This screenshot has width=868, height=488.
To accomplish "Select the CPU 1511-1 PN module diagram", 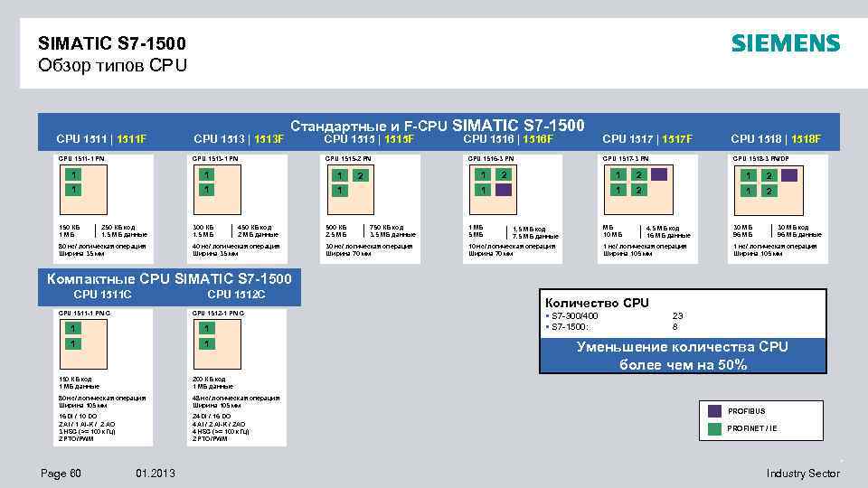I will 83,190.
